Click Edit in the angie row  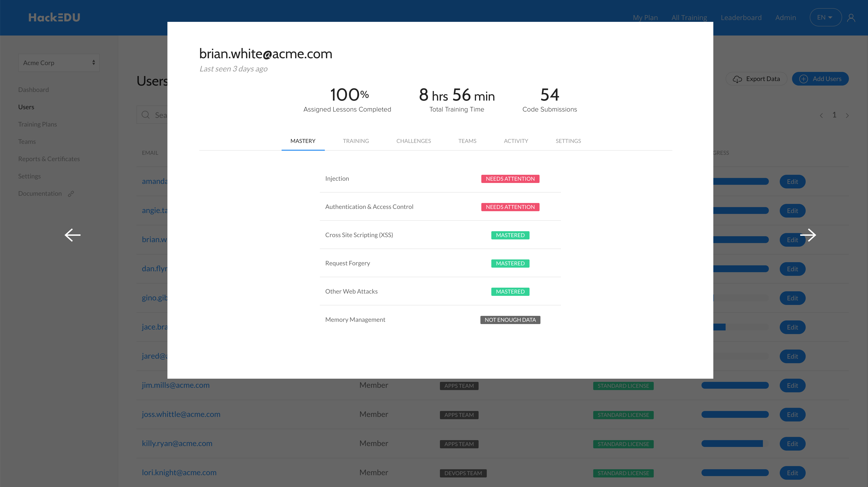click(792, 211)
